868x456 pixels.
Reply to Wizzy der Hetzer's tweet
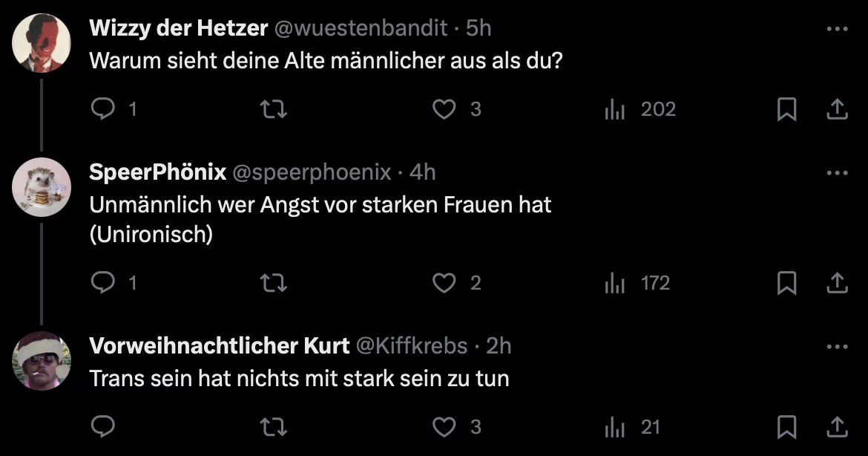pos(103,109)
